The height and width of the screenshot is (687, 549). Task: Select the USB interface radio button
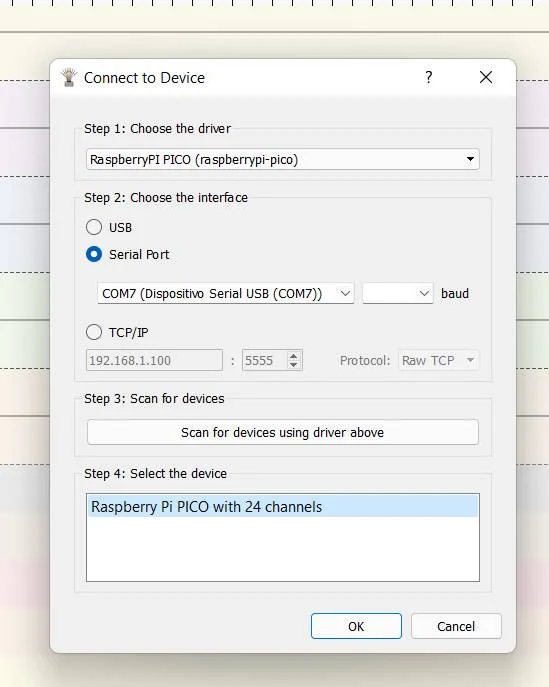(x=94, y=227)
